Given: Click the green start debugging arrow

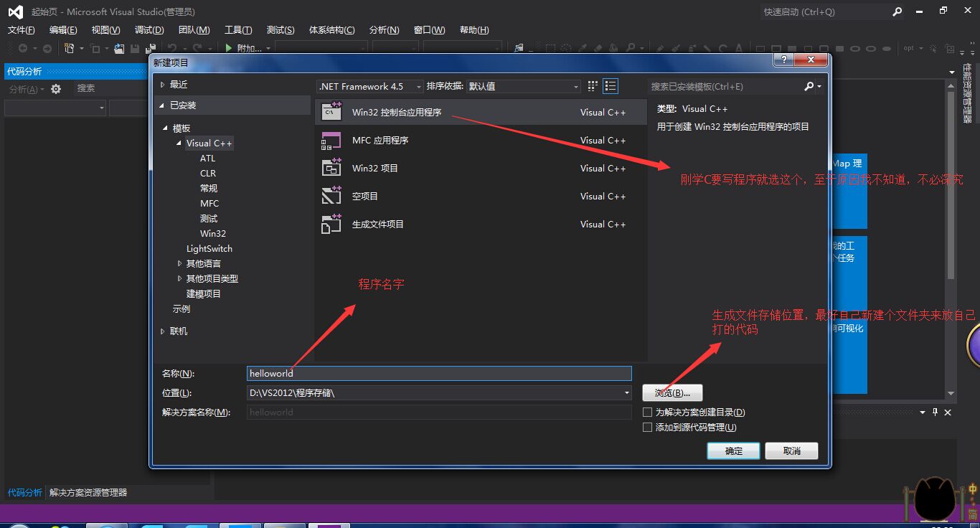Looking at the screenshot, I should (229, 48).
